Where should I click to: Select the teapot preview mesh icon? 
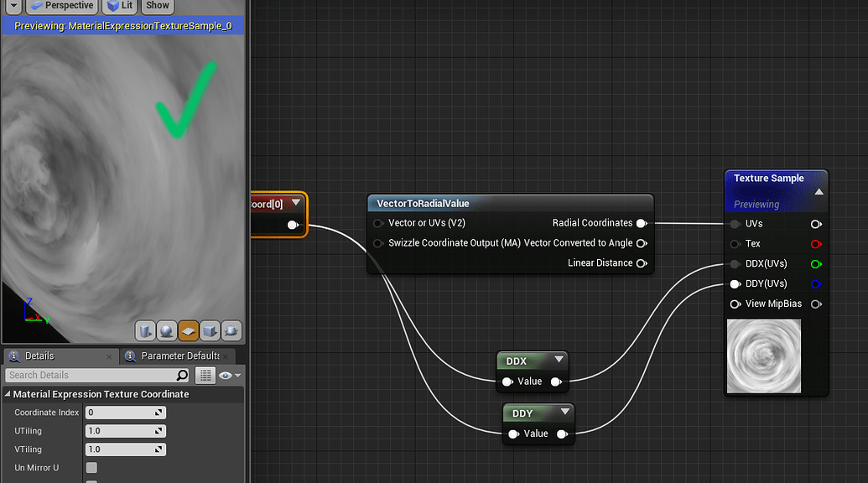point(232,330)
